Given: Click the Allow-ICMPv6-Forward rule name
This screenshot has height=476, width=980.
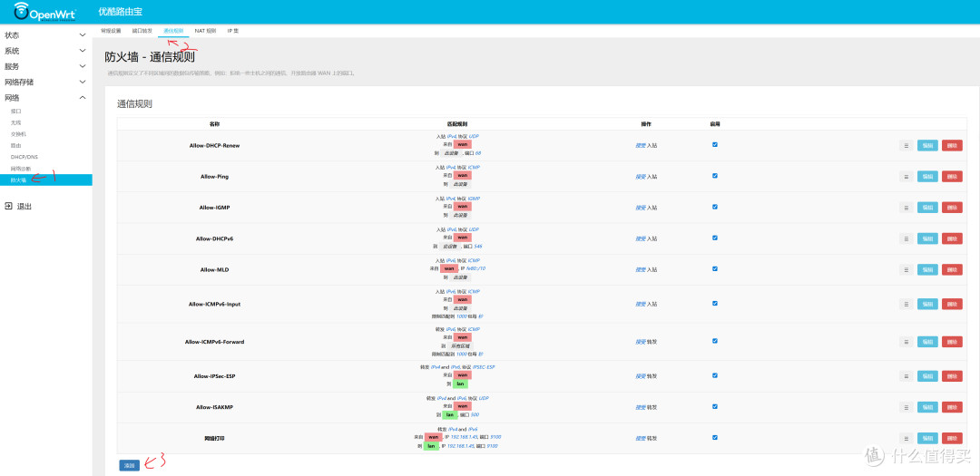Looking at the screenshot, I should click(x=214, y=342).
